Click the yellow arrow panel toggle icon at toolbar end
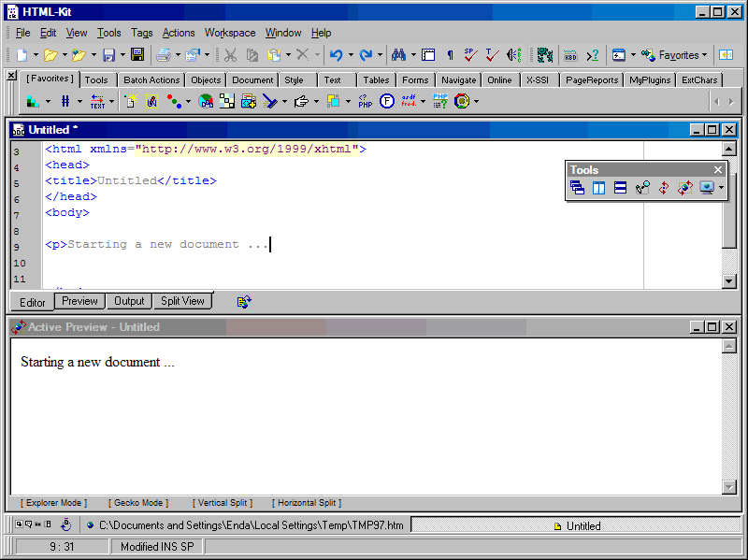This screenshot has height=560, width=748. (726, 55)
